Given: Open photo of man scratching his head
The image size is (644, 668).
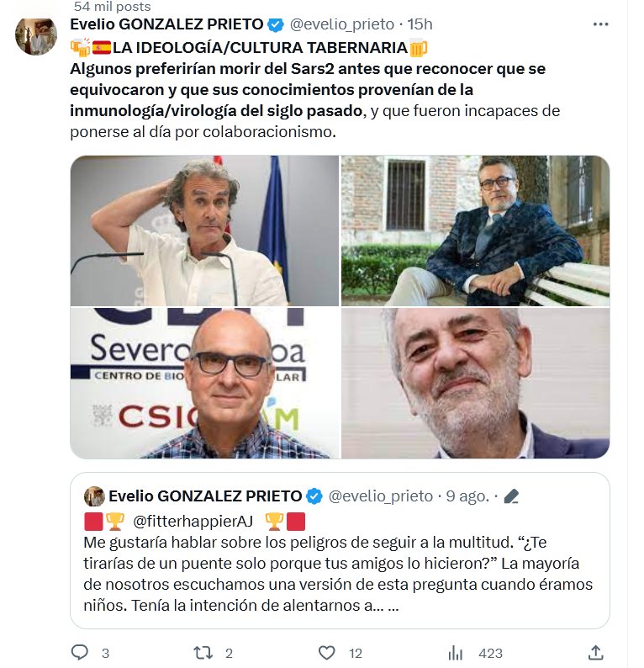Looking at the screenshot, I should point(204,231).
